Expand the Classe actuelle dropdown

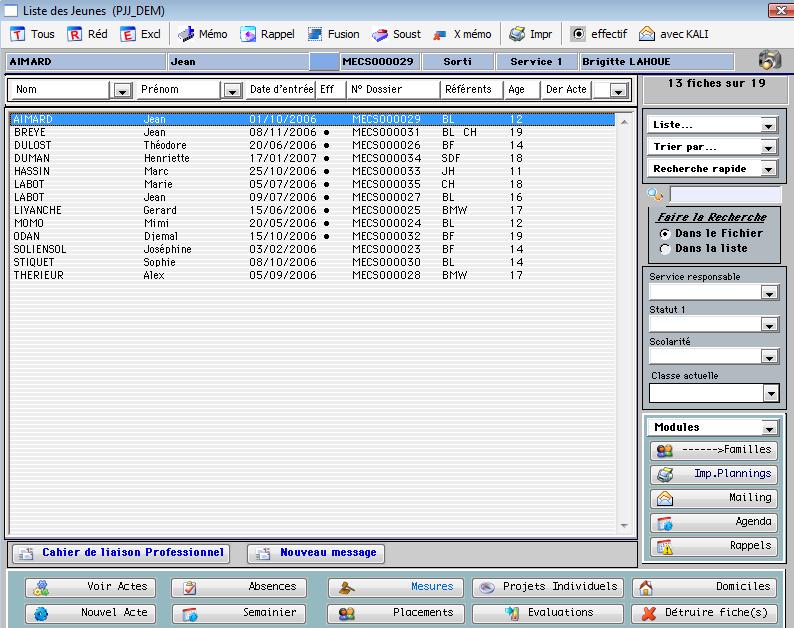pos(771,393)
